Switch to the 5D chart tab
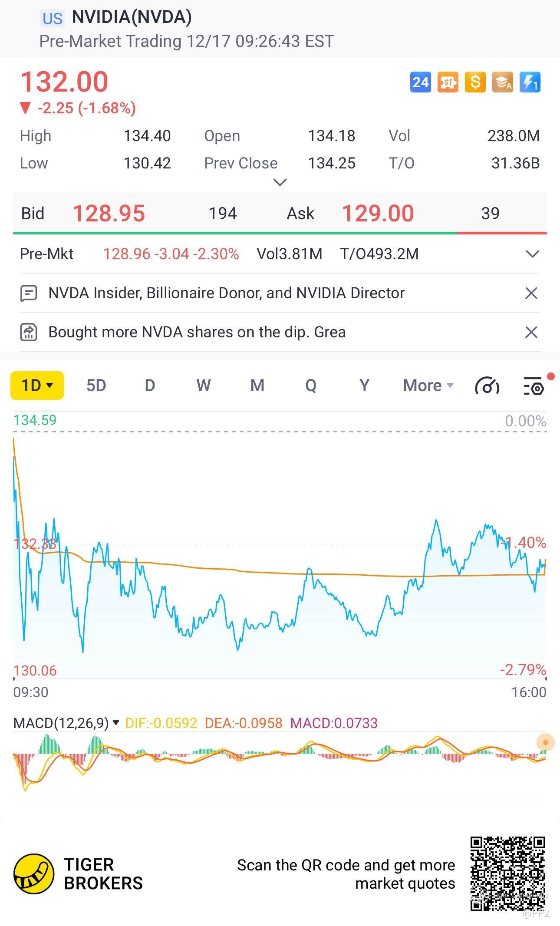The width and height of the screenshot is (560, 926). tap(96, 386)
